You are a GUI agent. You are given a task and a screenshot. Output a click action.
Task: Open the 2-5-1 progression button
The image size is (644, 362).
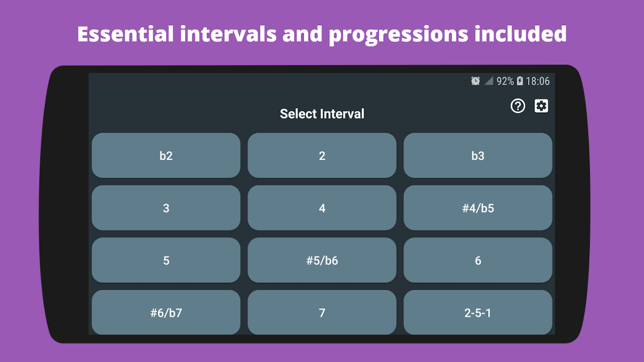pos(478,312)
